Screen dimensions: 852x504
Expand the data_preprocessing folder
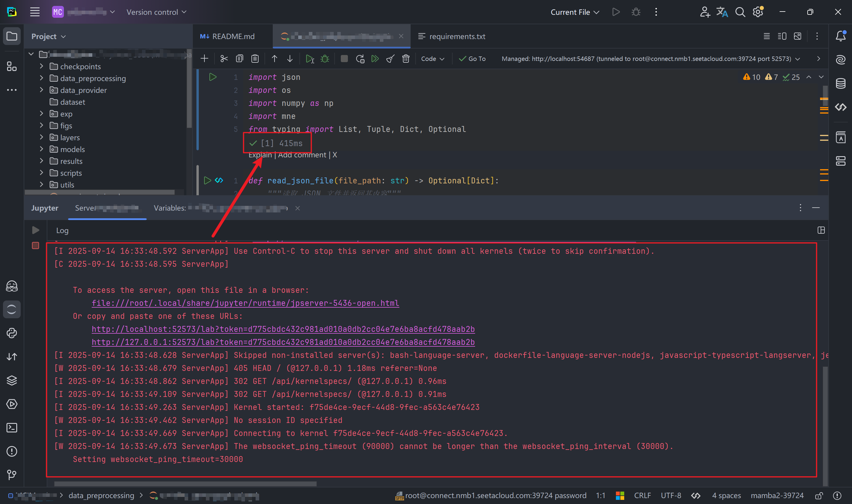pos(41,78)
